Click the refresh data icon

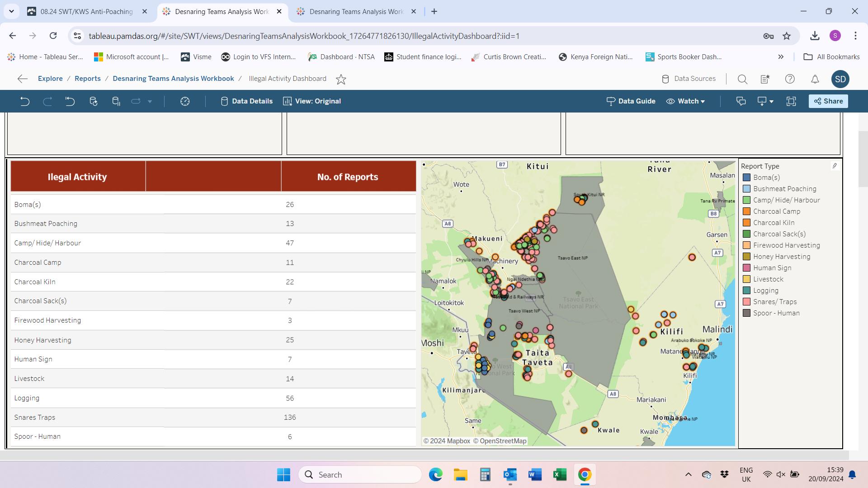click(94, 101)
